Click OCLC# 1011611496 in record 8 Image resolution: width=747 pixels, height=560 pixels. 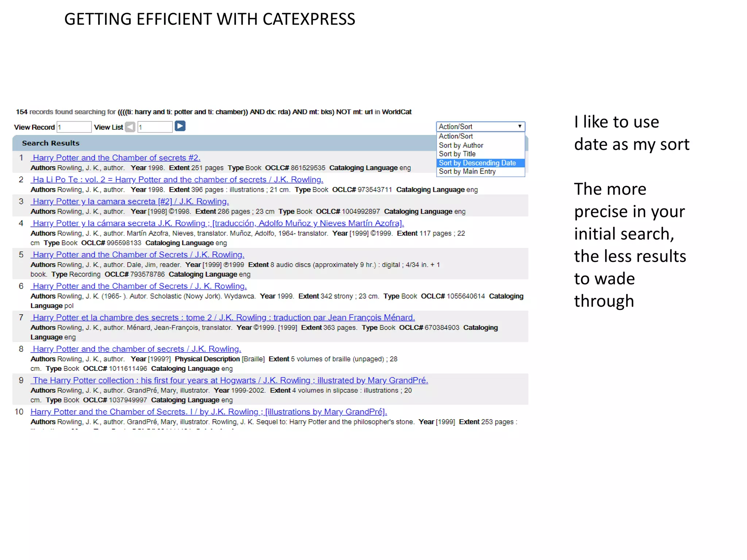pyautogui.click(x=115, y=369)
